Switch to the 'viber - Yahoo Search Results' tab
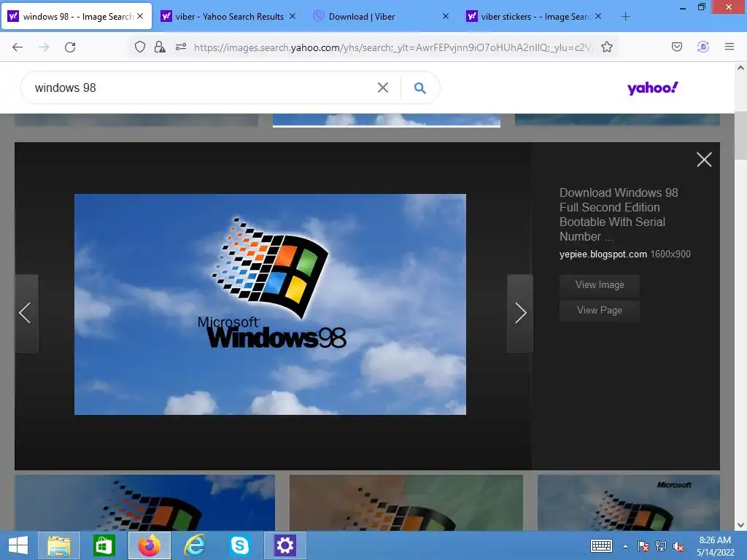747x560 pixels. point(228,17)
